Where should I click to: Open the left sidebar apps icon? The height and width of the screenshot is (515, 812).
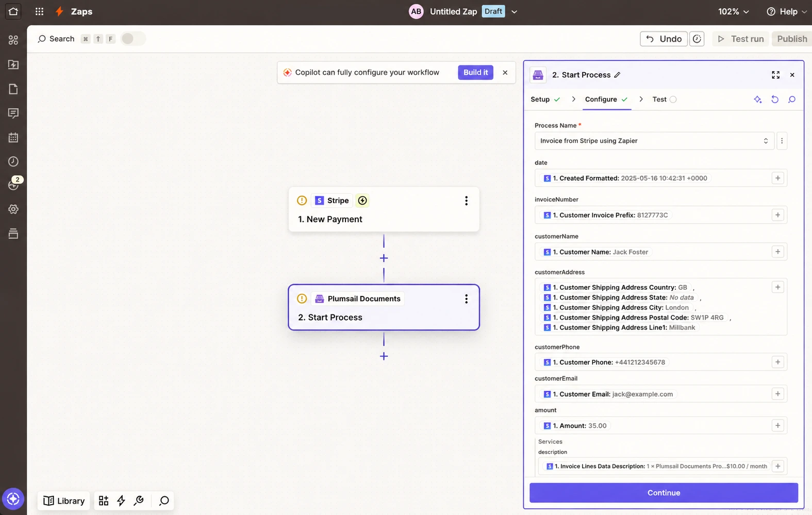point(13,40)
